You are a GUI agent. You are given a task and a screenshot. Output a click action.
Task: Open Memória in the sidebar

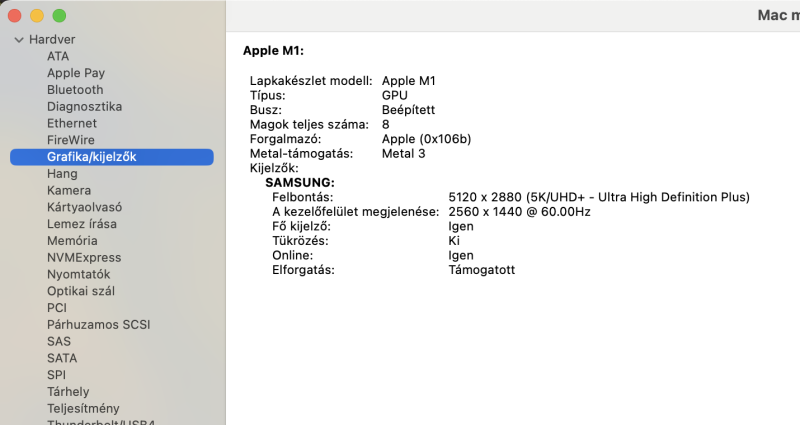(x=72, y=241)
